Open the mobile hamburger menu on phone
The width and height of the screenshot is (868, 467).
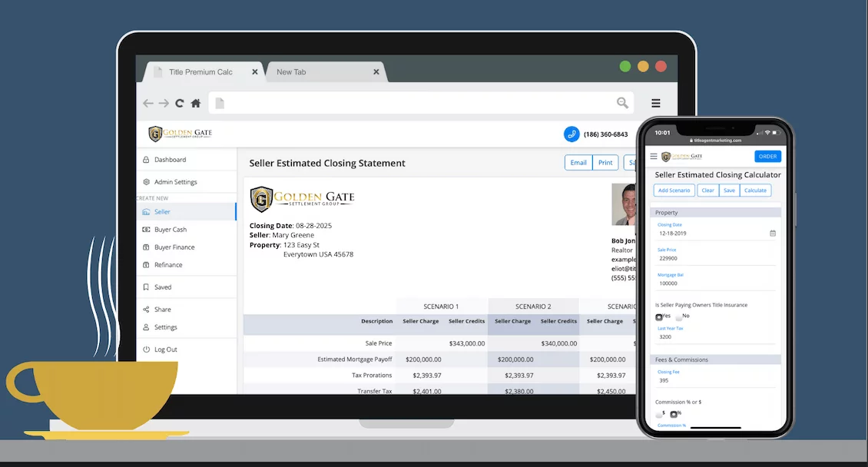654,157
